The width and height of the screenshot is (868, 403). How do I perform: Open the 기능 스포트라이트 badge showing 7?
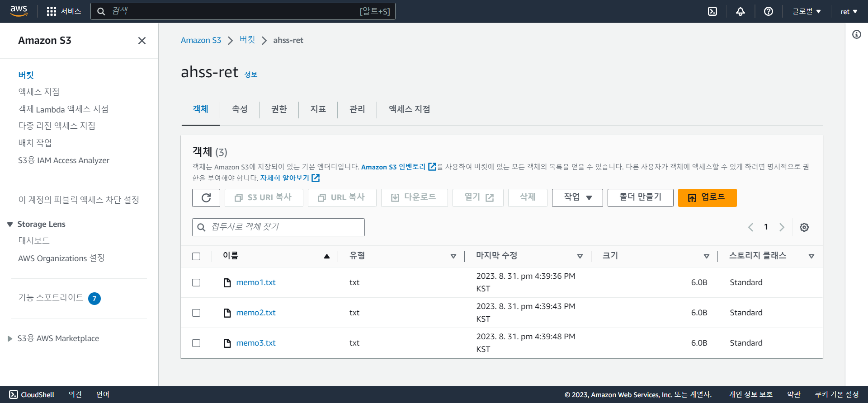pos(94,299)
